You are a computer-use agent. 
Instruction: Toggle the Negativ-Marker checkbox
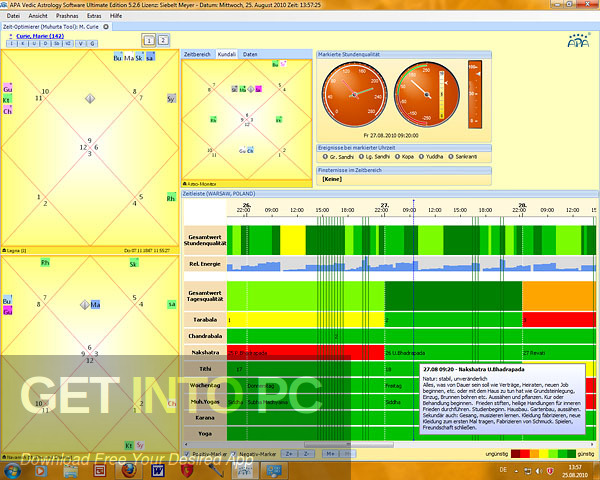click(233, 454)
